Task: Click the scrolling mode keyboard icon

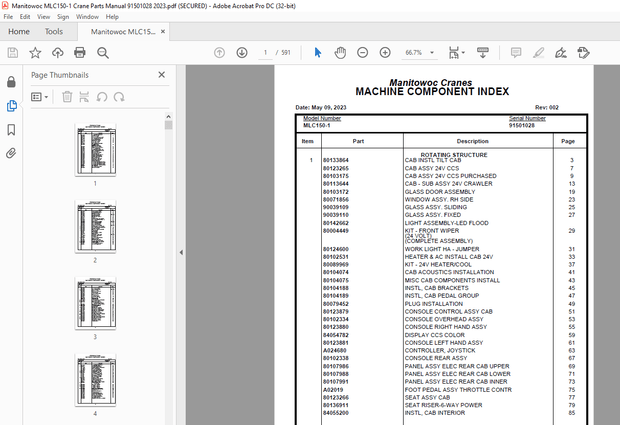Action: tap(483, 53)
